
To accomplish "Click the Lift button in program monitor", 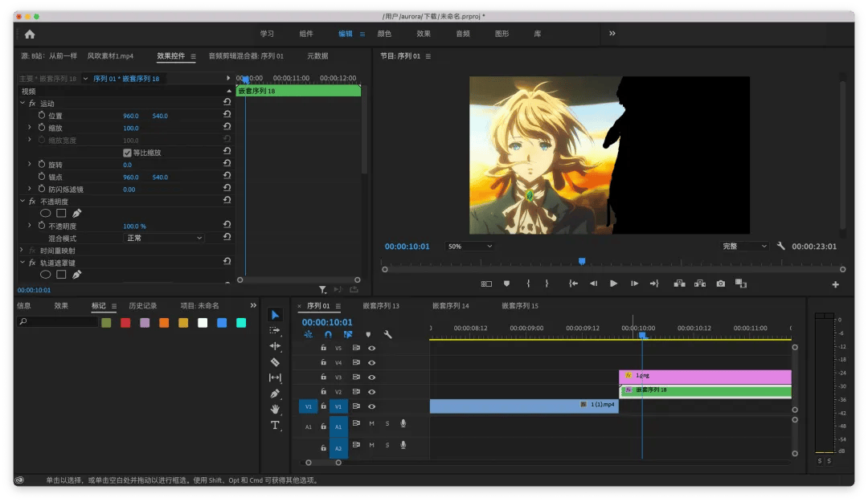I will point(679,284).
